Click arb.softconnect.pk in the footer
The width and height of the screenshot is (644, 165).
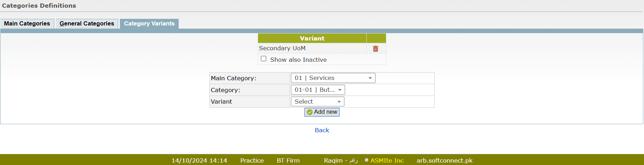(444, 160)
